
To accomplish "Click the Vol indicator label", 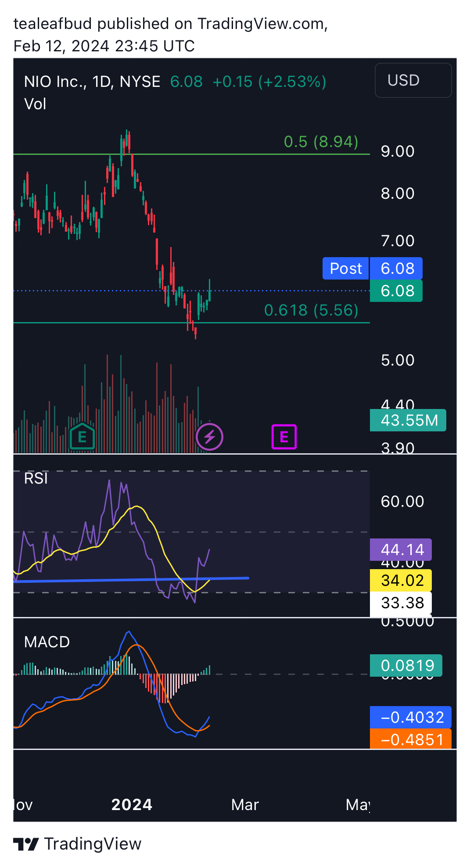I will coord(35,104).
